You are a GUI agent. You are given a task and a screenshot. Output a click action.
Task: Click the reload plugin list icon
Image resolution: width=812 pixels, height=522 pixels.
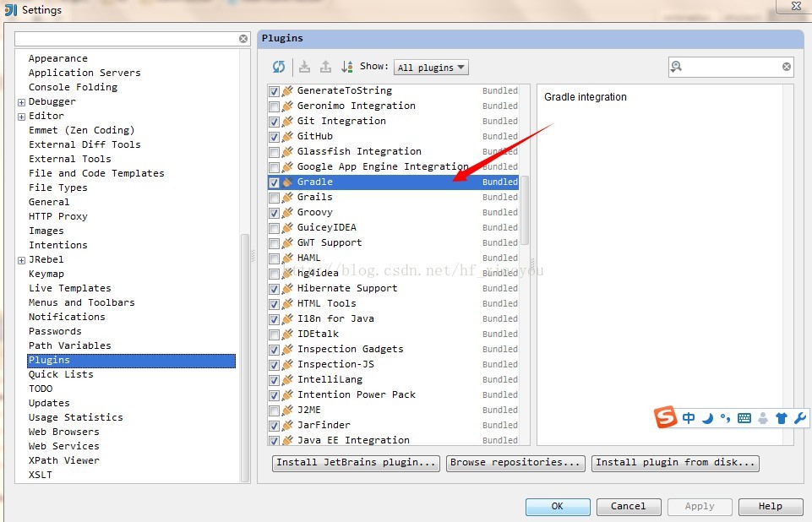pyautogui.click(x=278, y=66)
